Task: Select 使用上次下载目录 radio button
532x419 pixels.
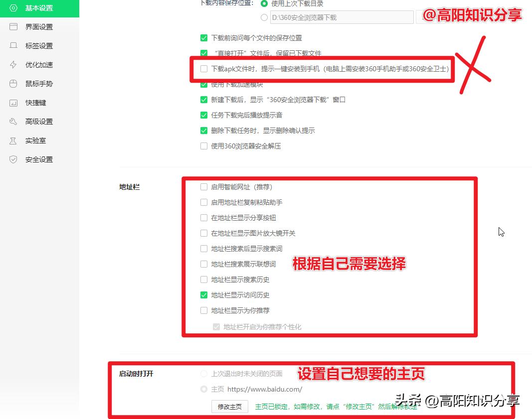Action: pos(264,3)
